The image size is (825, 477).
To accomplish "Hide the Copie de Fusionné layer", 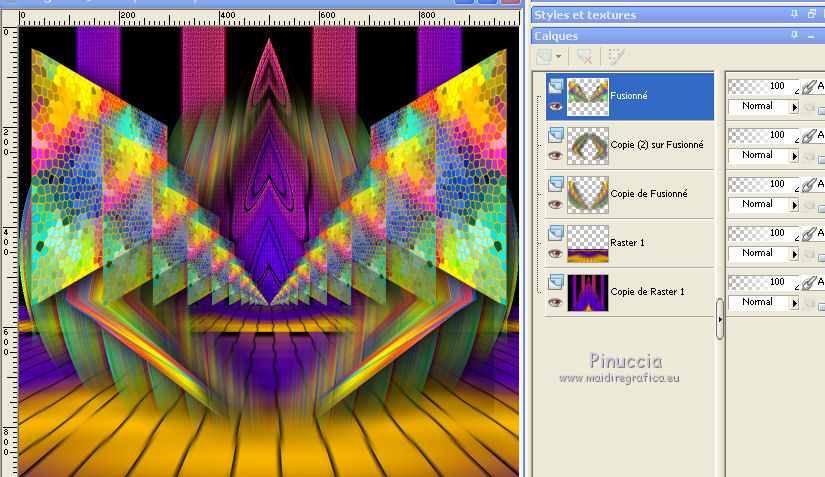I will tap(556, 205).
